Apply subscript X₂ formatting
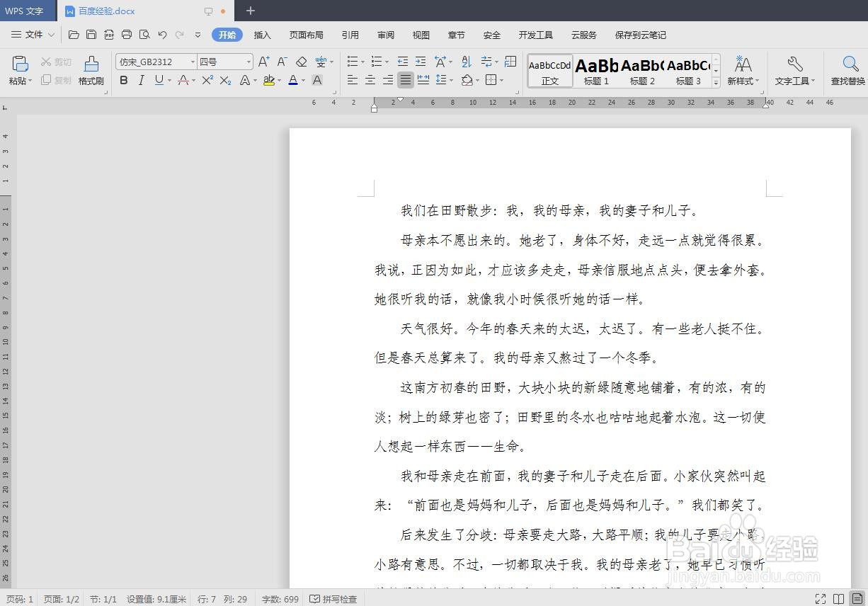Viewport: 868px width, 606px height. tap(225, 81)
